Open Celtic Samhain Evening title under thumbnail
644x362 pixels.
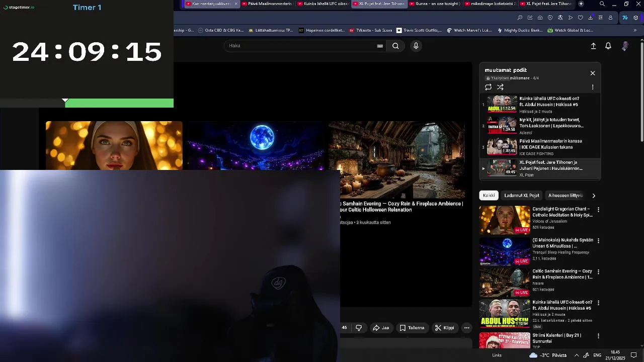(x=403, y=207)
